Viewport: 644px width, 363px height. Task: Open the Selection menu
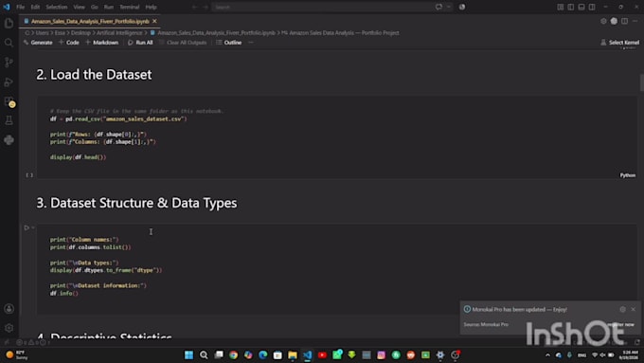[56, 7]
